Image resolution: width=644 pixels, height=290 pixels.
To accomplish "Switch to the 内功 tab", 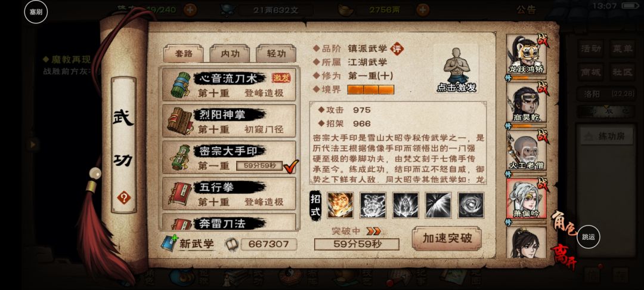I will [x=230, y=53].
